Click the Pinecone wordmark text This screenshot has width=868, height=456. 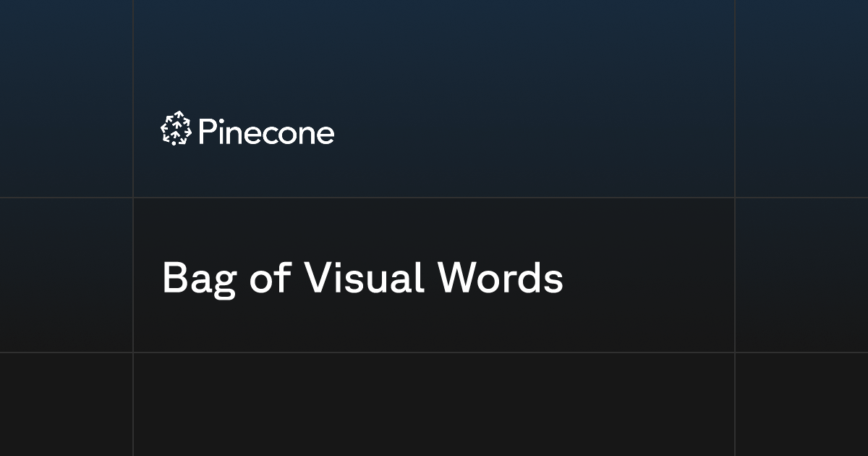(x=265, y=132)
